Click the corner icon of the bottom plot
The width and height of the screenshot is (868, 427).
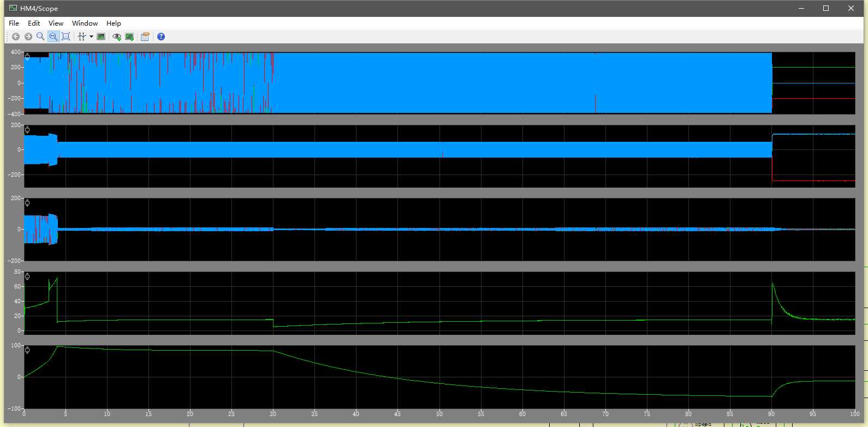click(x=27, y=350)
